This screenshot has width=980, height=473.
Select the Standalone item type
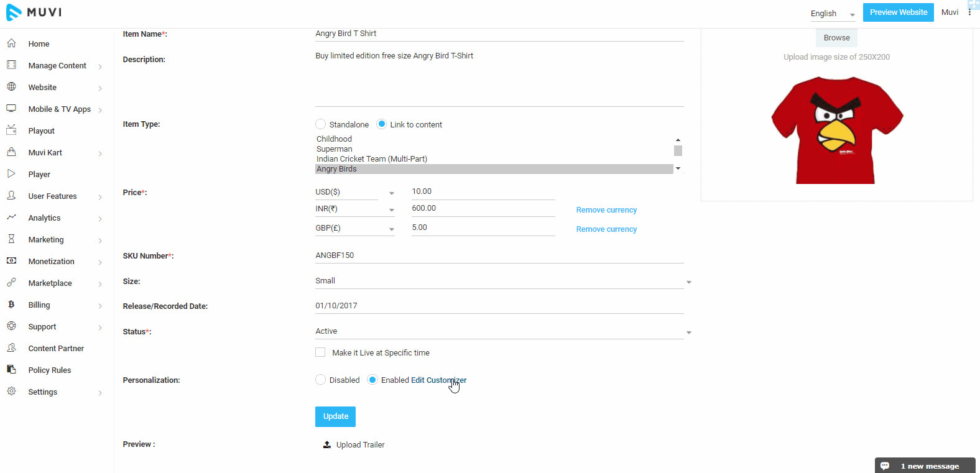(320, 124)
